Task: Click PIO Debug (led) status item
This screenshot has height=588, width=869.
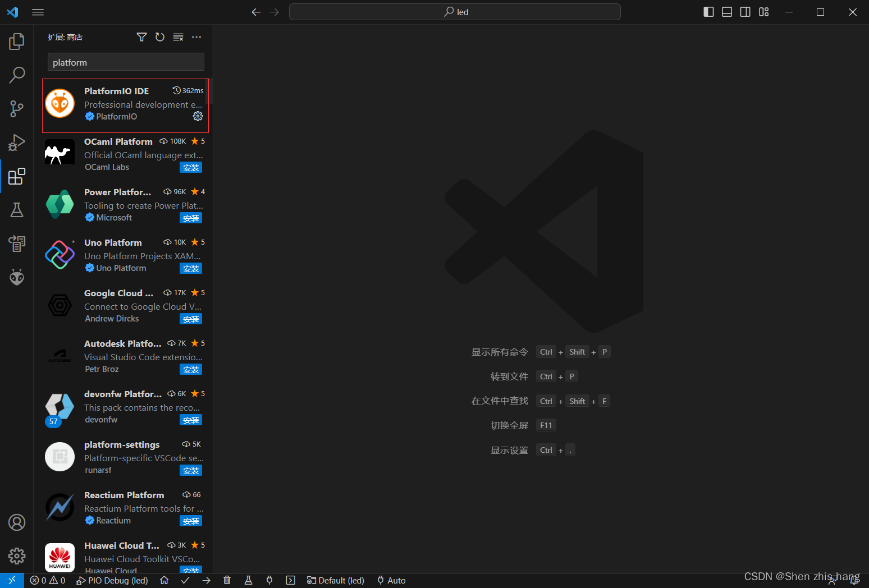Action: [112, 580]
